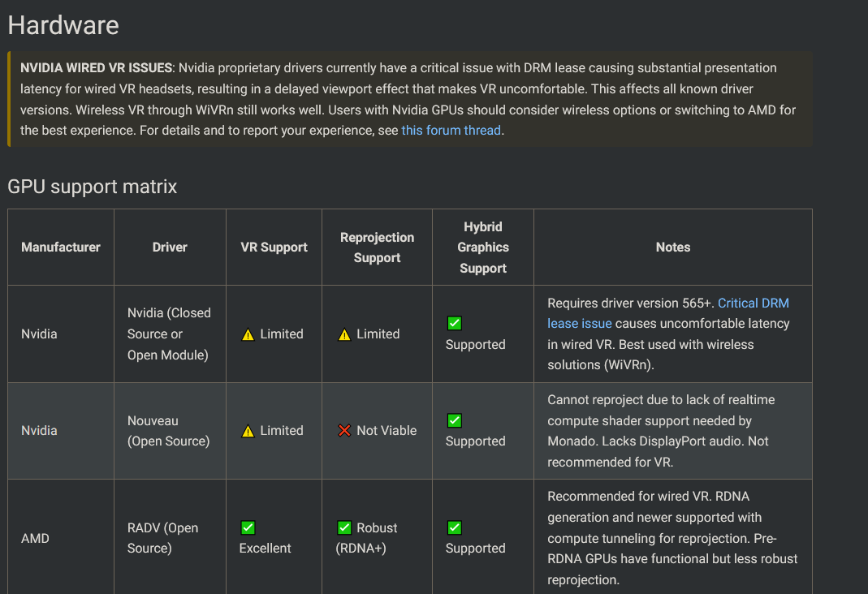The image size is (868, 594).
Task: Select the 'Nouveau (Open Source)' driver cell
Action: pyautogui.click(x=169, y=431)
